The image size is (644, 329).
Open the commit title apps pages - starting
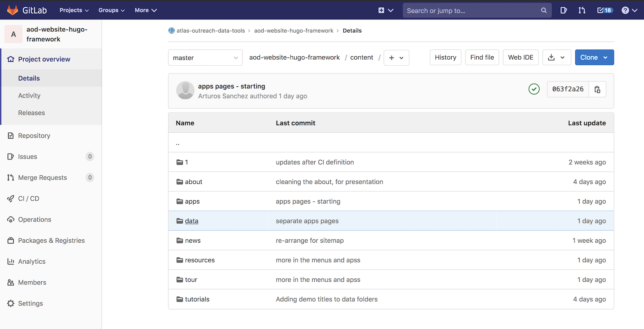point(232,86)
